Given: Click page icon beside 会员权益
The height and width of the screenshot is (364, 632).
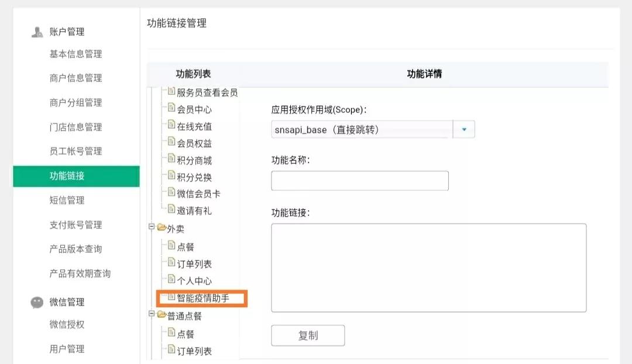Looking at the screenshot, I should pos(171,142).
